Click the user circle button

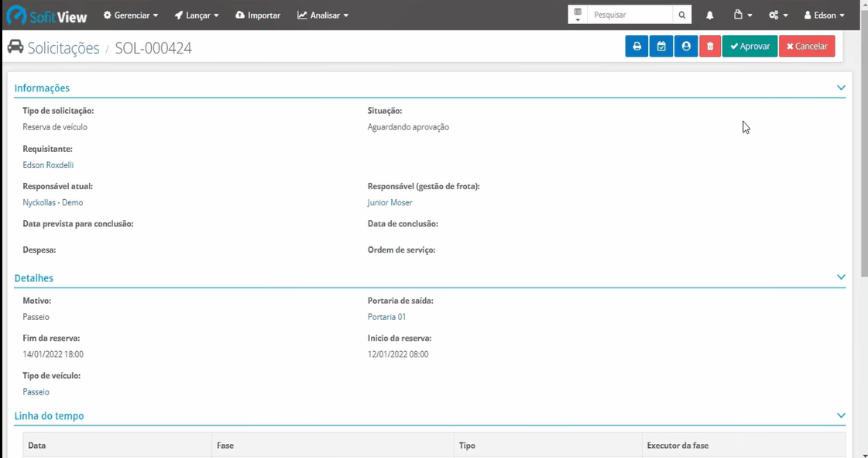686,46
